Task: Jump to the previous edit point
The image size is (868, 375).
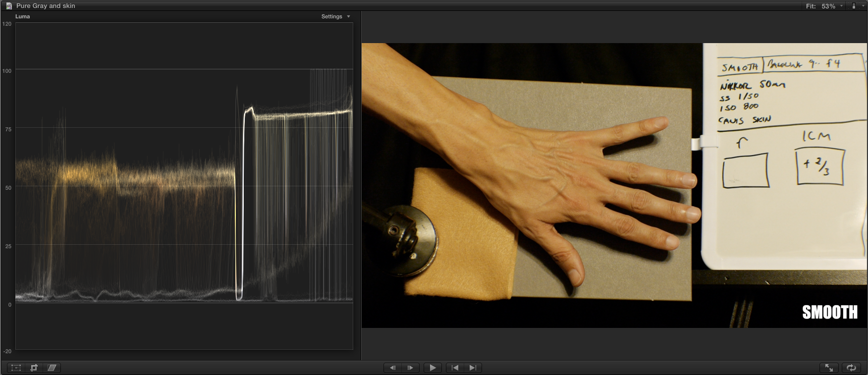Action: click(455, 368)
